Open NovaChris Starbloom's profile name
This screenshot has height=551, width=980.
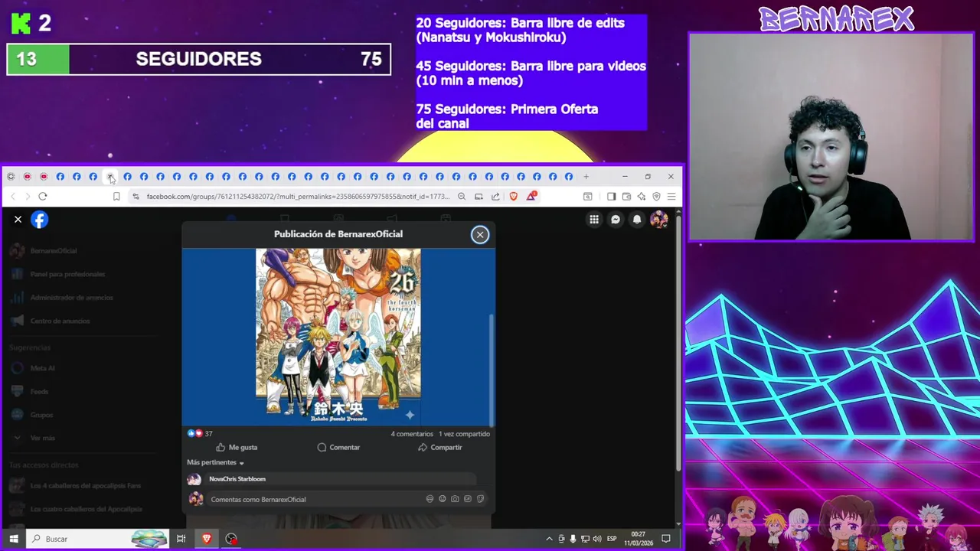(237, 479)
